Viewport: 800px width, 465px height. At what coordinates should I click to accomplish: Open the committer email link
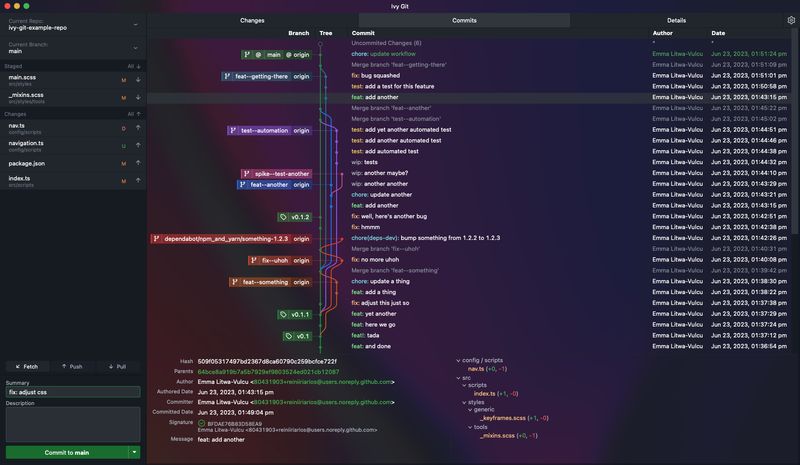point(322,402)
